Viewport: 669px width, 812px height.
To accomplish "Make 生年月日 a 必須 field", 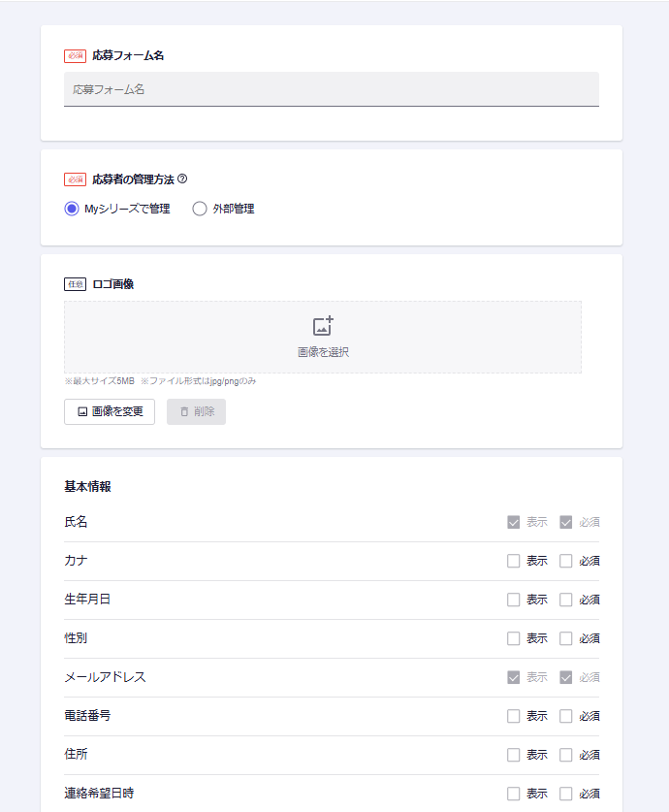I will [566, 600].
